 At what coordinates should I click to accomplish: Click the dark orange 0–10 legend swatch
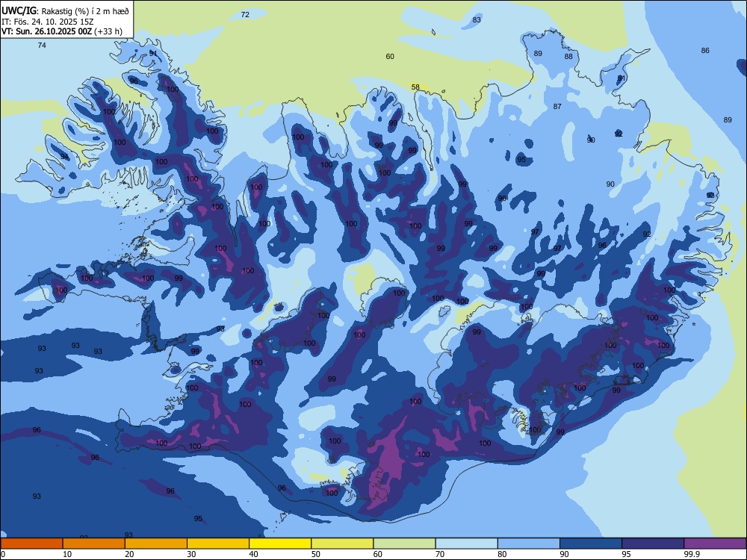[31, 544]
